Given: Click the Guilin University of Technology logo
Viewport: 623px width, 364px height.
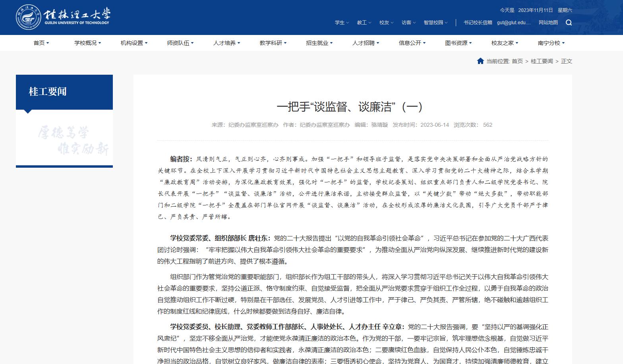Looking at the screenshot, I should [63, 17].
